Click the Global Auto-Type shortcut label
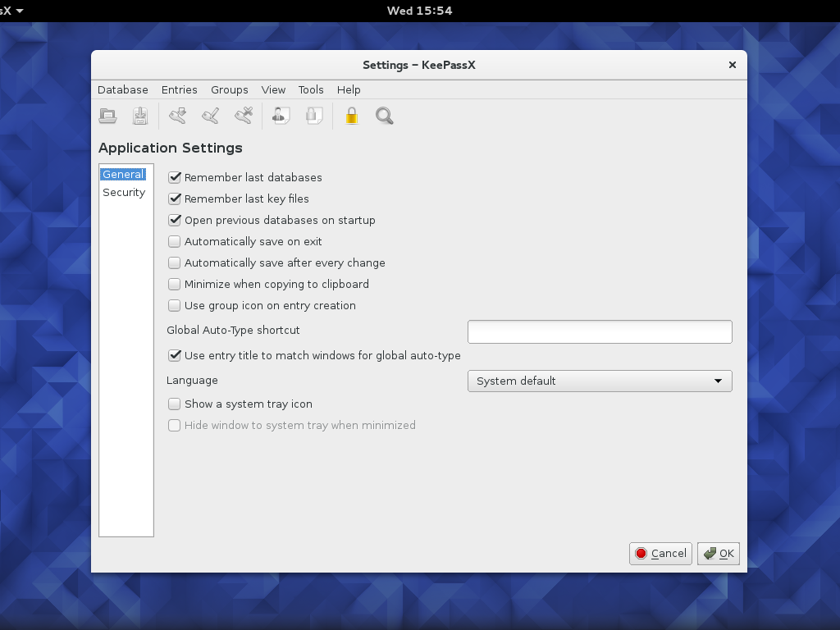Image resolution: width=840 pixels, height=630 pixels. point(233,330)
